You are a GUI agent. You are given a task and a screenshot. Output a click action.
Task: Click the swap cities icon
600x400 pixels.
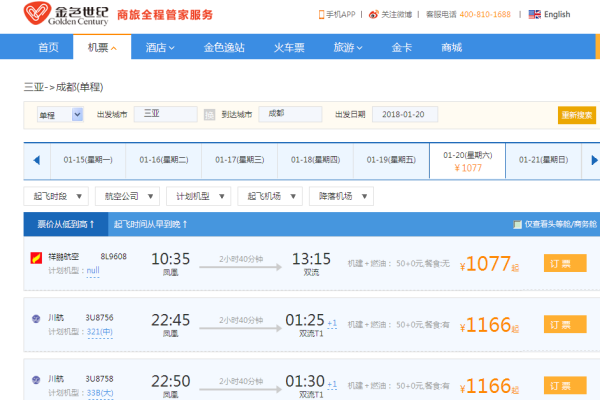pos(210,115)
